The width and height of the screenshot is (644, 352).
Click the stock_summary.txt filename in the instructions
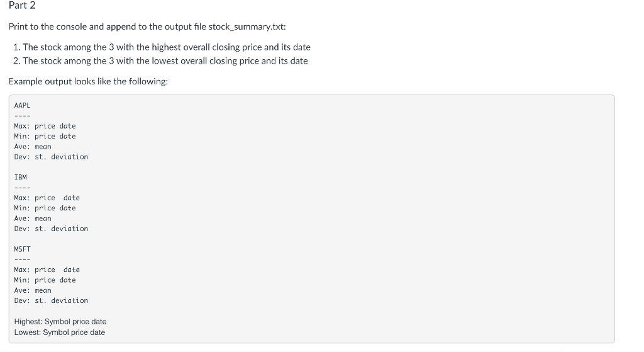click(x=246, y=26)
